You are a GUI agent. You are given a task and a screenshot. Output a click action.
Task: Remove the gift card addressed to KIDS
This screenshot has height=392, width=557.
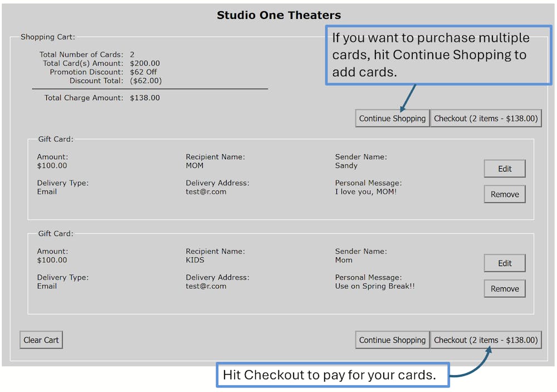[504, 289]
